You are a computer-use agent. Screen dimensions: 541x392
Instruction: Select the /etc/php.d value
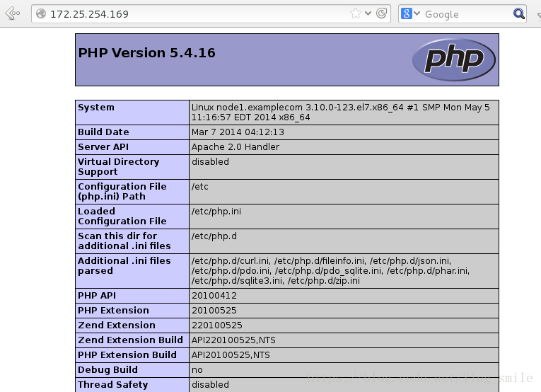tap(214, 236)
